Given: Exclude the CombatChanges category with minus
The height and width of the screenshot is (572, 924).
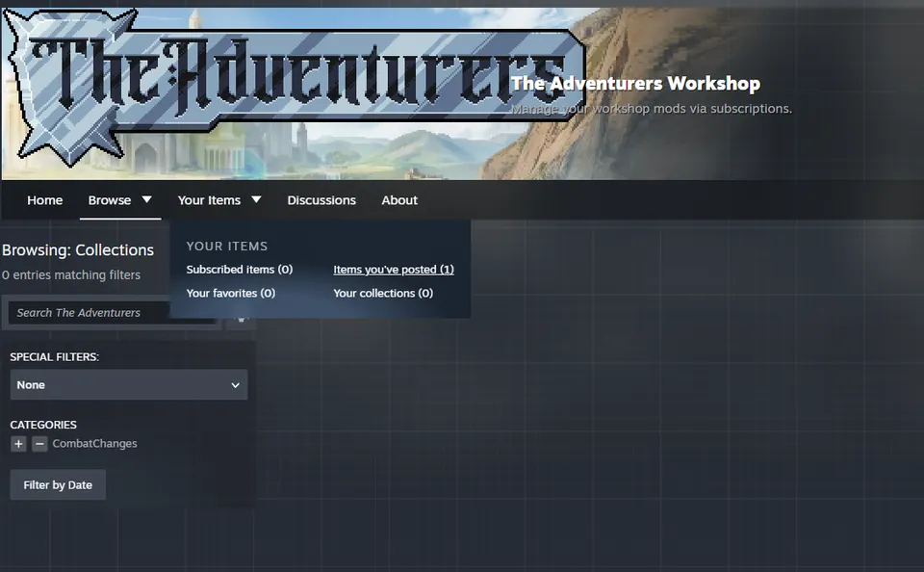Looking at the screenshot, I should coord(39,444).
